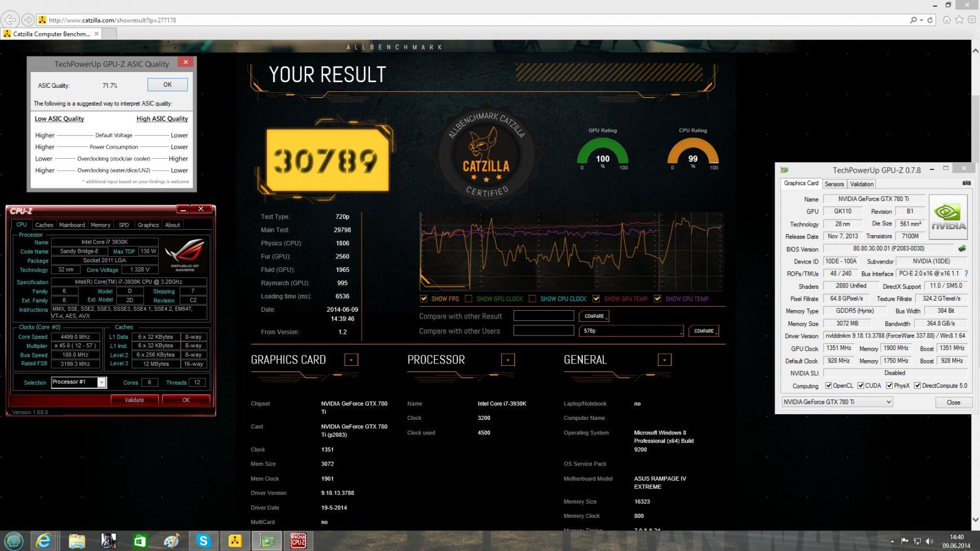
Task: Click Close button in GPU-Z
Action: coord(954,402)
